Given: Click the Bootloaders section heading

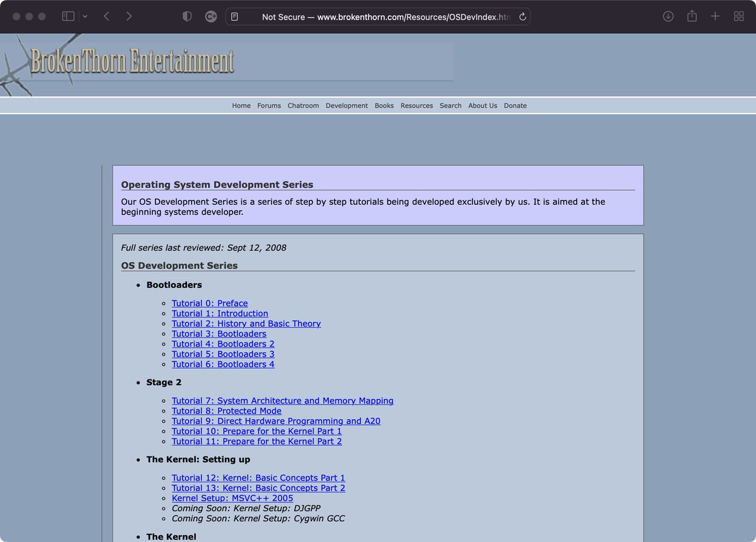Looking at the screenshot, I should tap(175, 285).
